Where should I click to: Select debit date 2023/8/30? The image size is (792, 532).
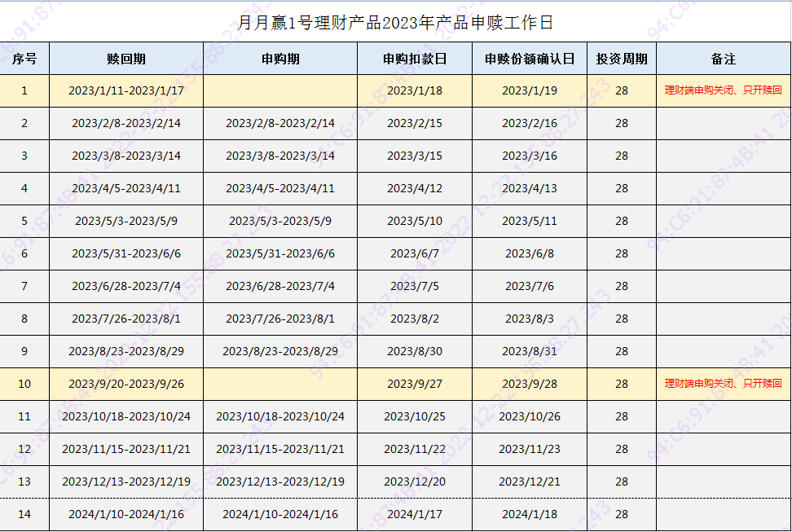coord(415,352)
